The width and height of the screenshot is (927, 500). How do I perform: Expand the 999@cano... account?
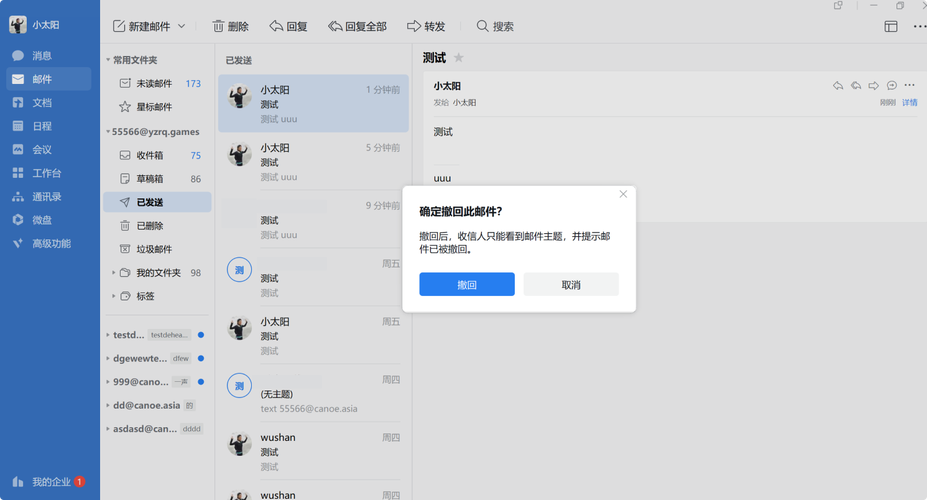(x=108, y=382)
